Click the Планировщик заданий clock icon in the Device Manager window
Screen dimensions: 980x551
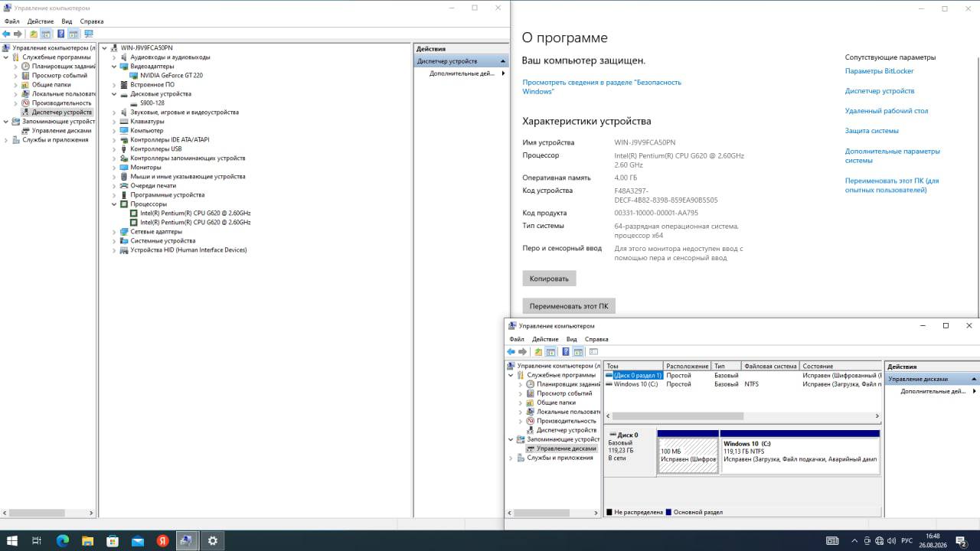(25, 67)
